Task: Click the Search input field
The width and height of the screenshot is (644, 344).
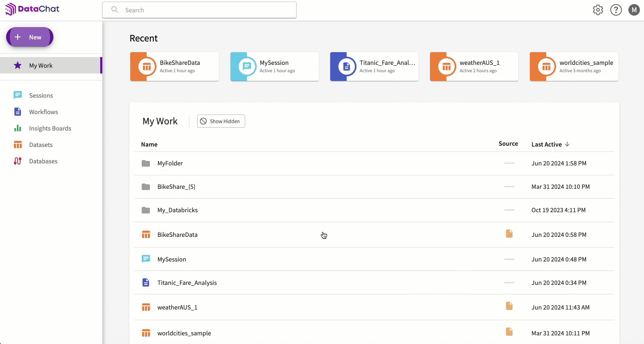Action: 199,10
